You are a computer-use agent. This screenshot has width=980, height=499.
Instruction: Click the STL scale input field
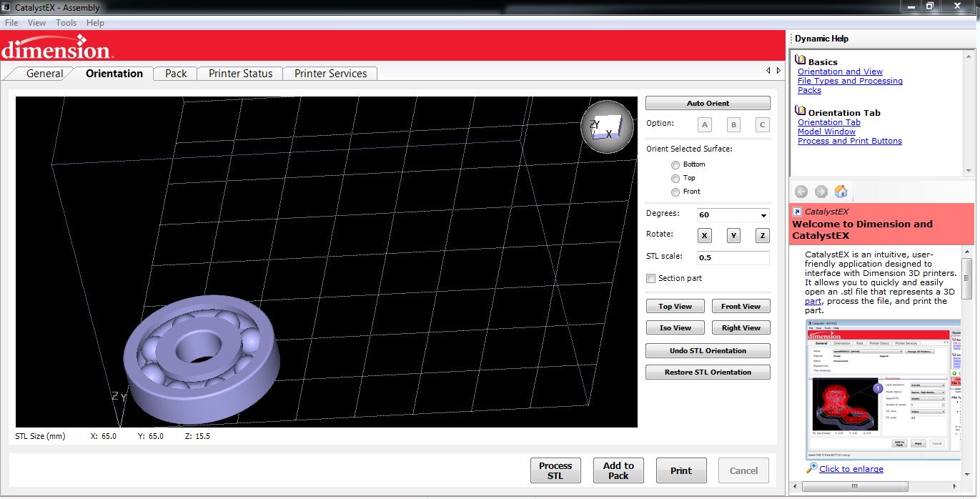[733, 258]
